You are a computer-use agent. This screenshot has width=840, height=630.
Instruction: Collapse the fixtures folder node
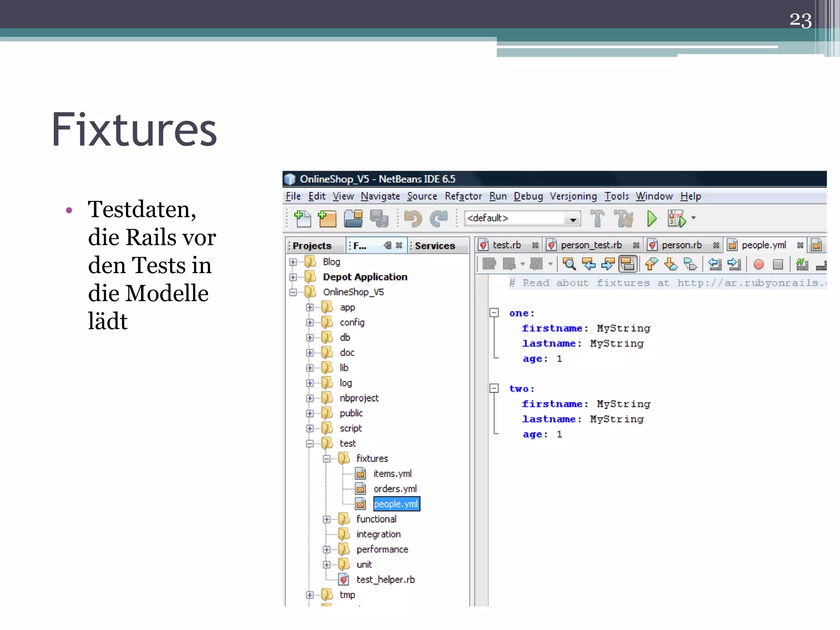pos(326,459)
